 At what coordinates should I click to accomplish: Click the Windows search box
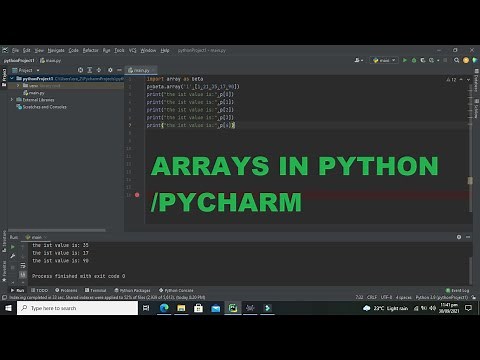tap(77, 308)
